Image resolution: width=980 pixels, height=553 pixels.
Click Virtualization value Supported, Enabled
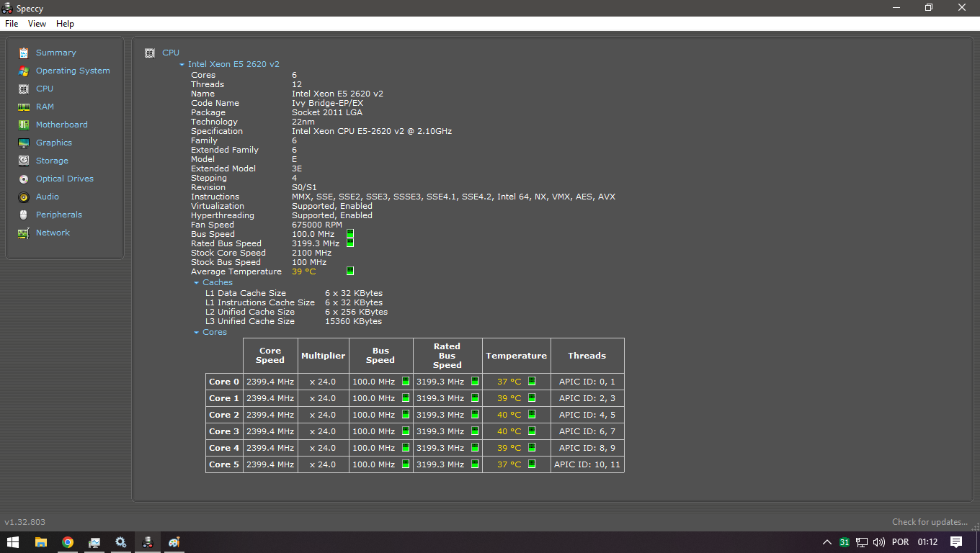[x=332, y=206]
